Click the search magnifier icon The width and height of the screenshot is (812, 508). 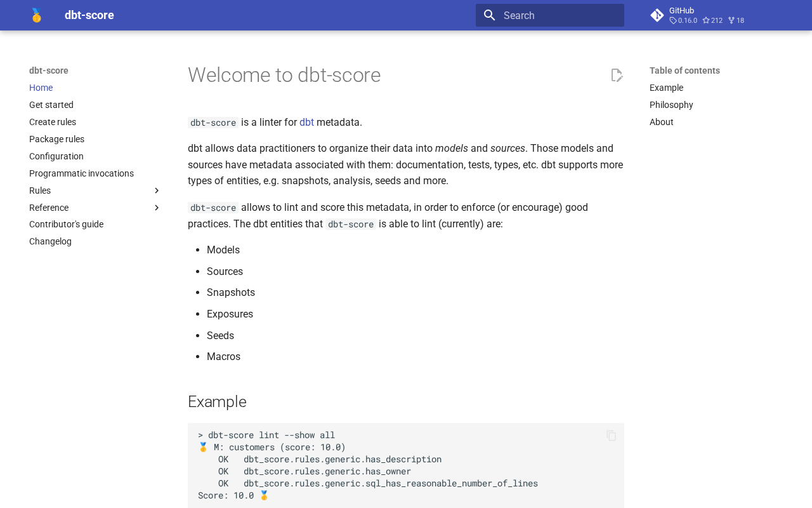coord(488,15)
